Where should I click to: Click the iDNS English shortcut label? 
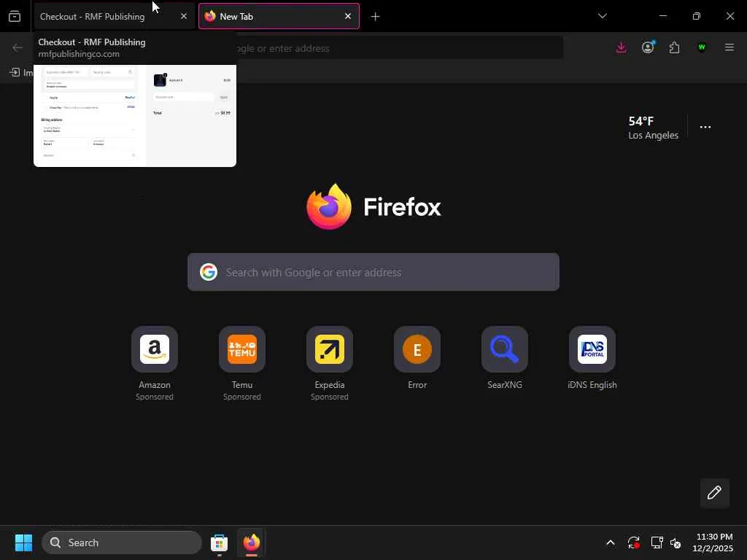[592, 385]
